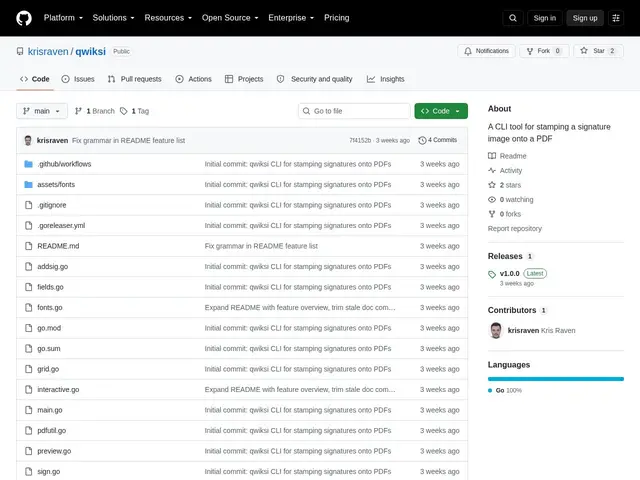Open the Open Source dropdown menu

click(x=230, y=18)
